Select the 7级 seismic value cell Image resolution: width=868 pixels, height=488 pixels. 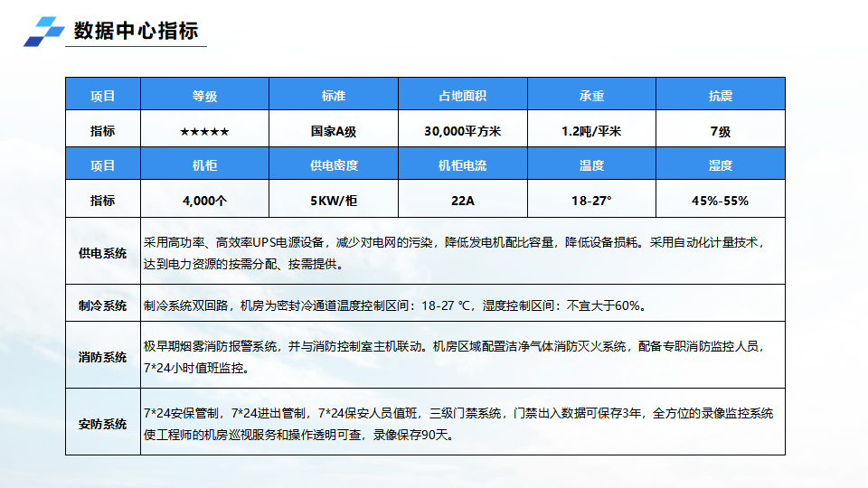pyautogui.click(x=720, y=131)
